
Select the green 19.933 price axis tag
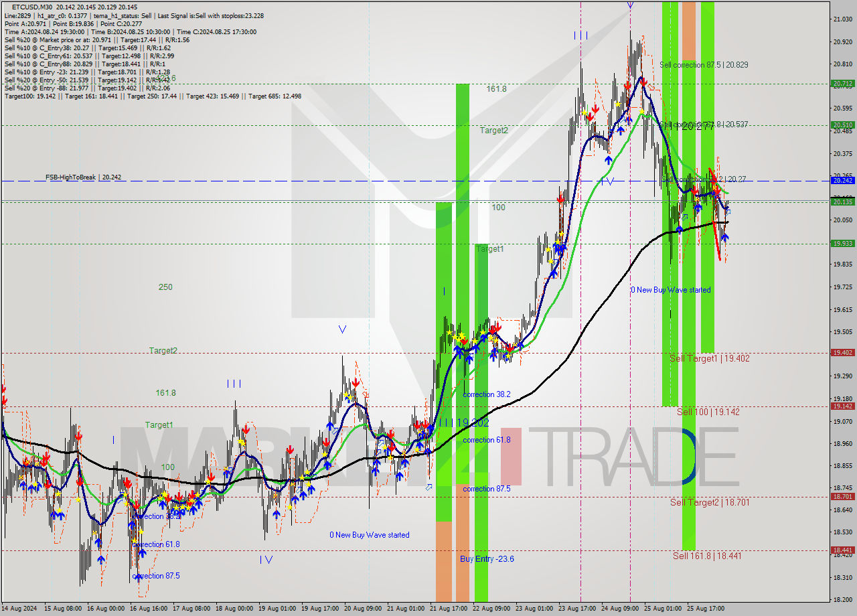[x=842, y=243]
